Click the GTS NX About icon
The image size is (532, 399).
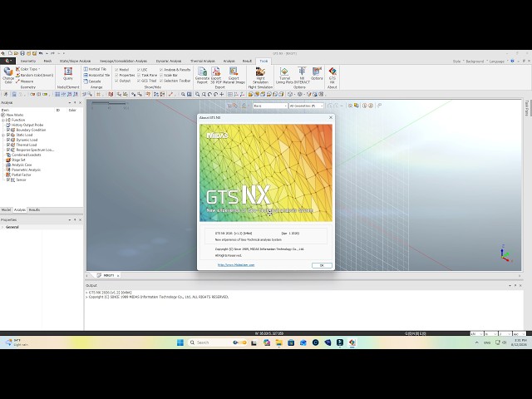click(332, 75)
